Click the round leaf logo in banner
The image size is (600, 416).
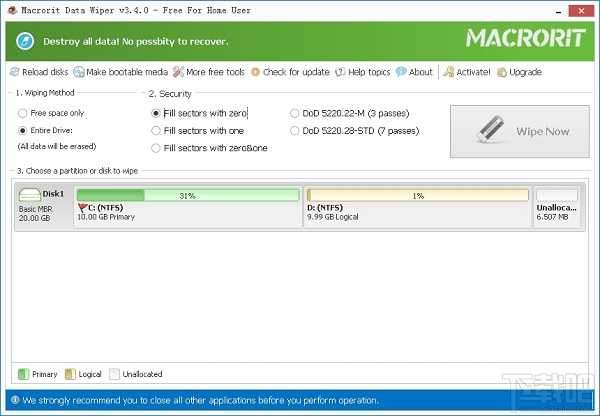(x=25, y=41)
